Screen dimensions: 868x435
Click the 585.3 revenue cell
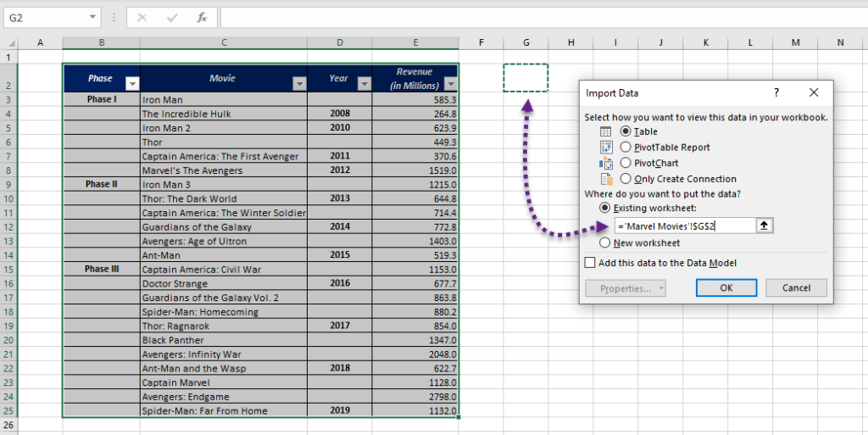click(415, 99)
